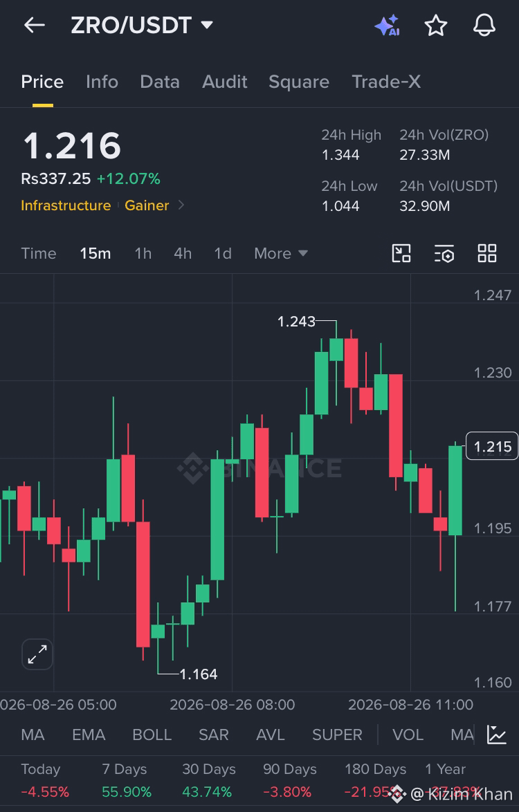Tap the 24h Vol(USDT) value 32.90M

point(425,206)
